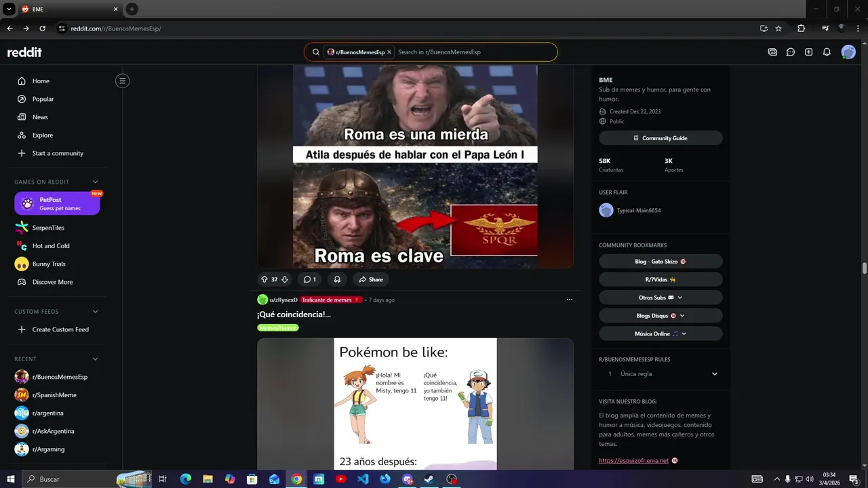Collapse the Games on Reddit section

[95, 182]
